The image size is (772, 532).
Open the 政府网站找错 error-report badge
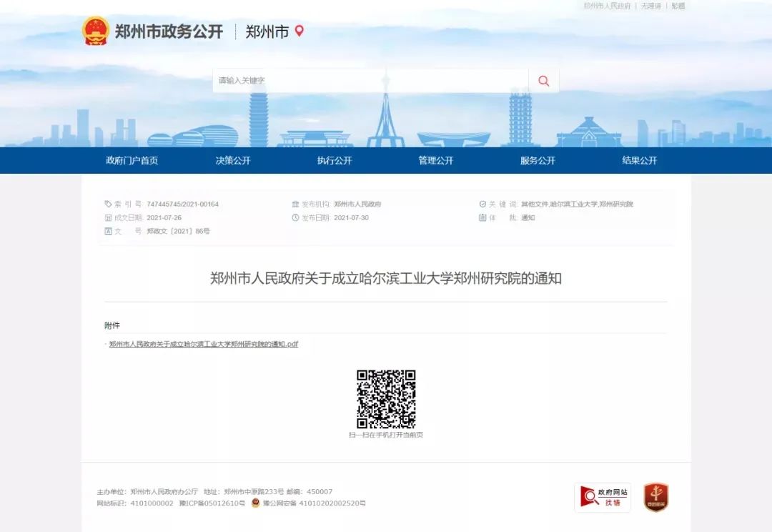pos(603,497)
